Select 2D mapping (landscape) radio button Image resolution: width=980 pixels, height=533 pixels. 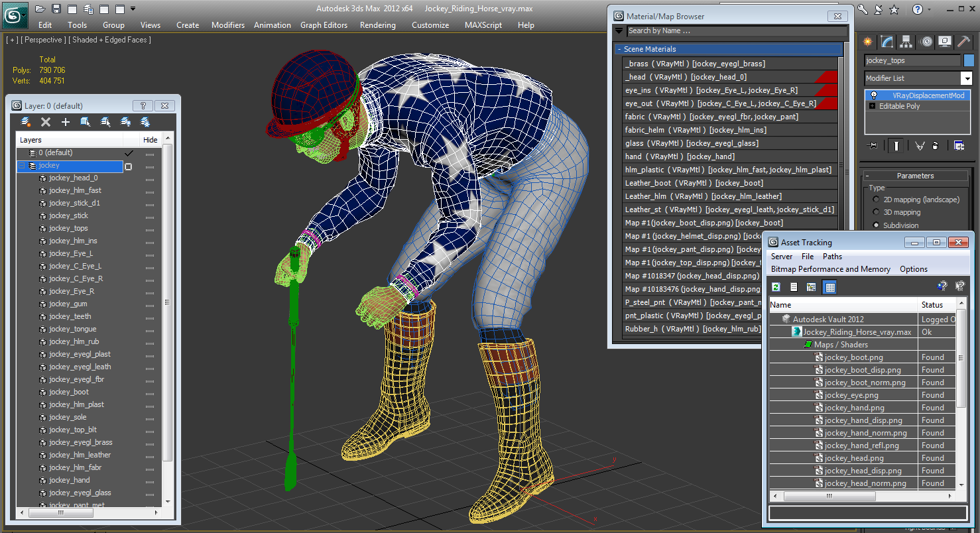tap(877, 200)
